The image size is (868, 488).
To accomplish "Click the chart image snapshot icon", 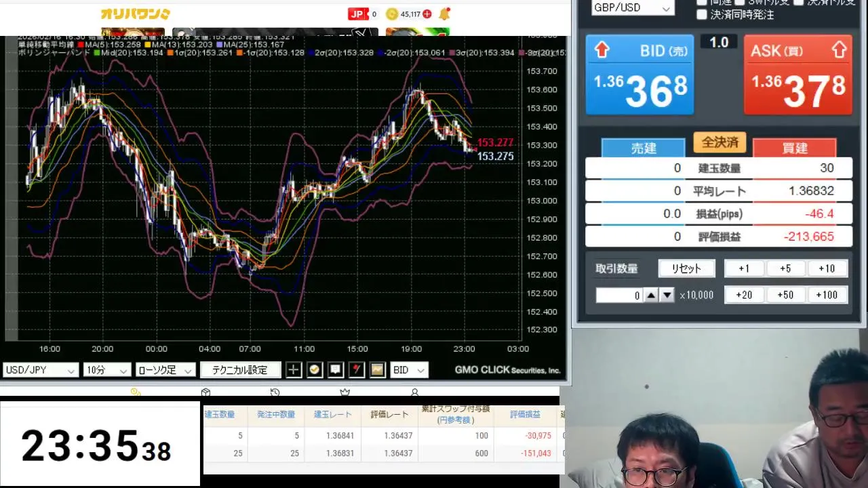I will pos(378,370).
